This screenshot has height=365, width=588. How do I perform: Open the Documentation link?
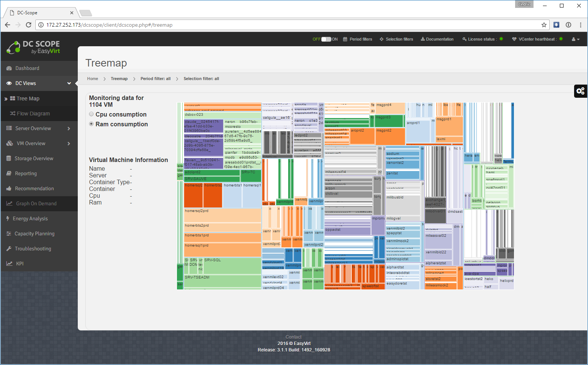(x=437, y=39)
